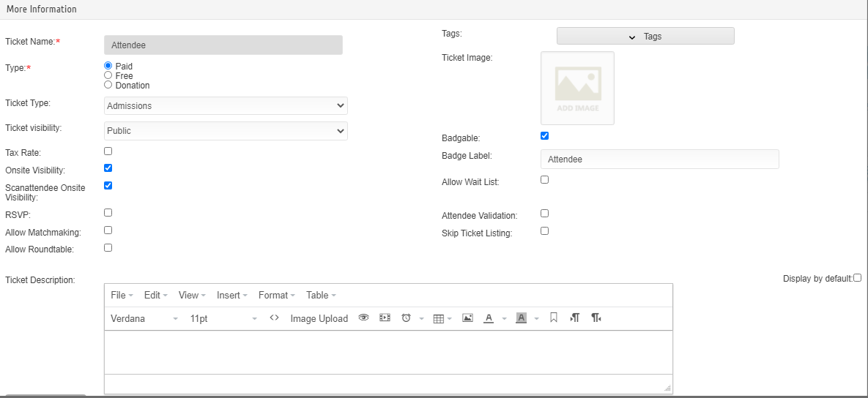Screen dimensions: 868x398
Task: Click the Image Upload button
Action: click(x=319, y=318)
